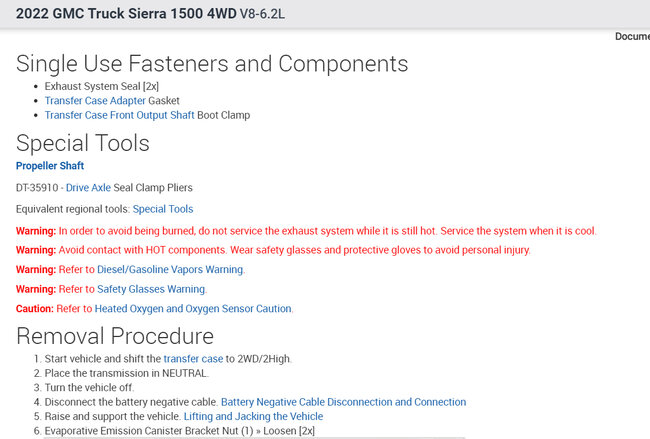
Task: Click the Evaporative Emission Canister Bracket Nut step
Action: click(x=168, y=430)
